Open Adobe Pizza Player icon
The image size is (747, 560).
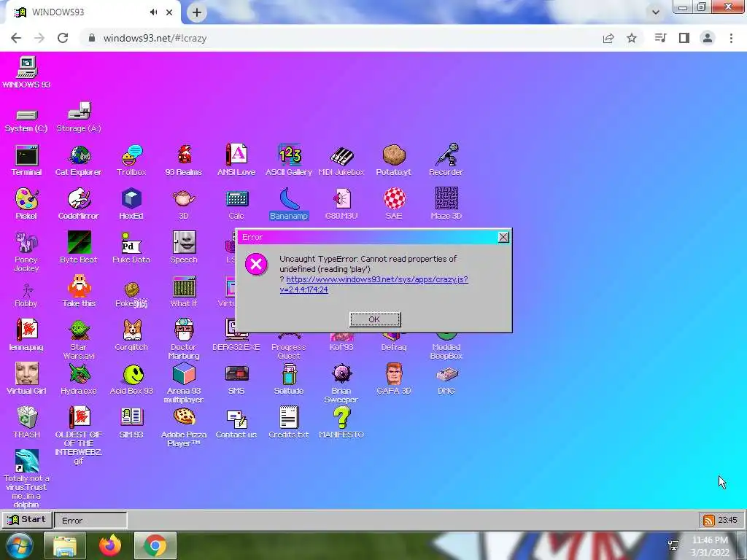[x=185, y=417]
